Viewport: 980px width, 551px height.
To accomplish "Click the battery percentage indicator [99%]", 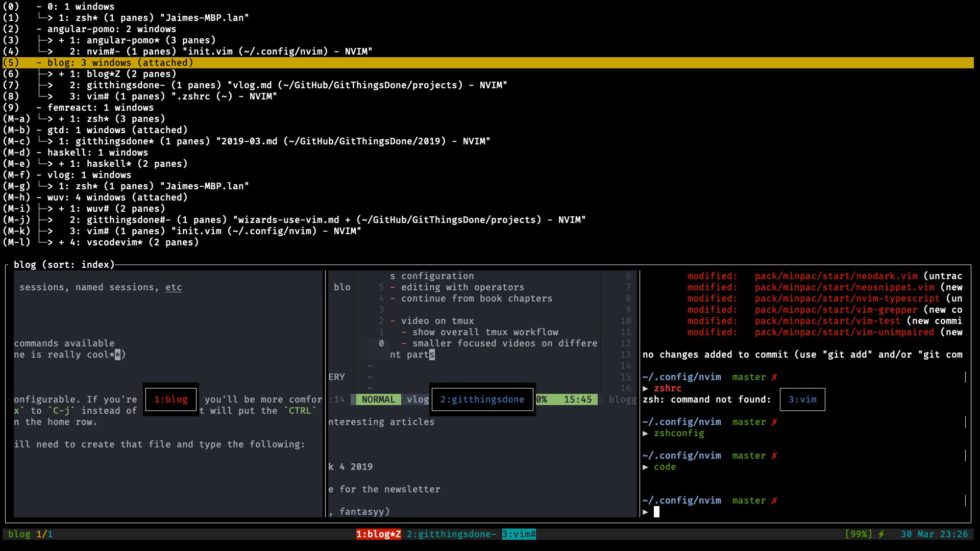I will point(859,534).
